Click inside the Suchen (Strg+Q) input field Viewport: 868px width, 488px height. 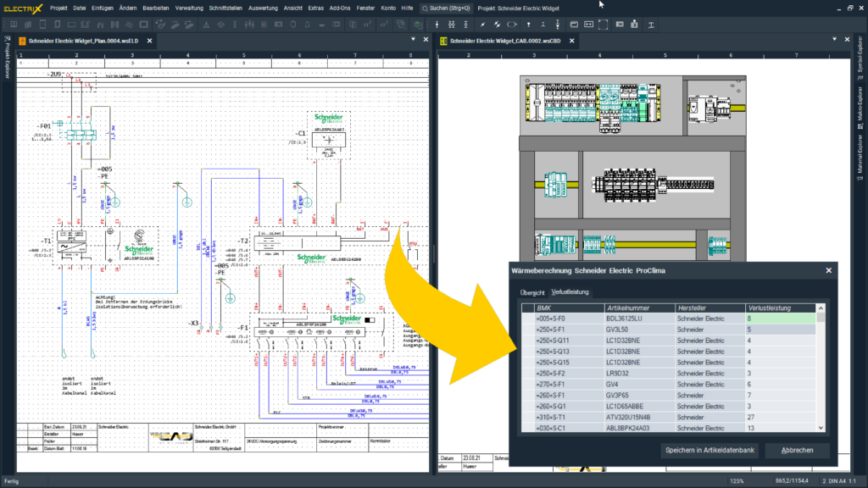[x=449, y=8]
